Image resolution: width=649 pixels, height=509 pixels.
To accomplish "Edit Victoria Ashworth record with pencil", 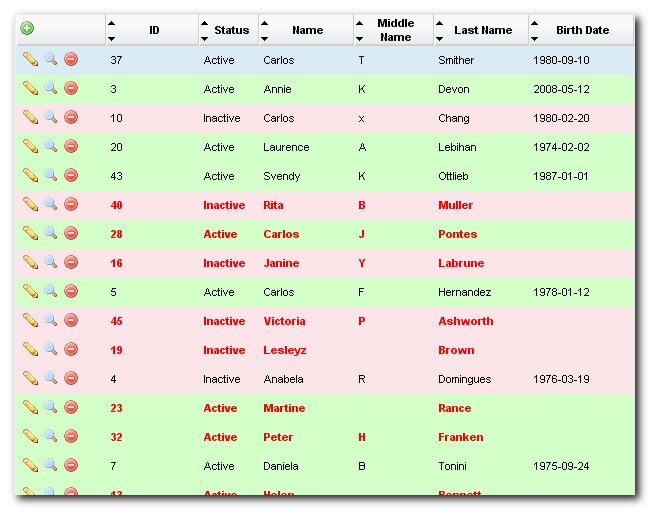I will coord(31,320).
